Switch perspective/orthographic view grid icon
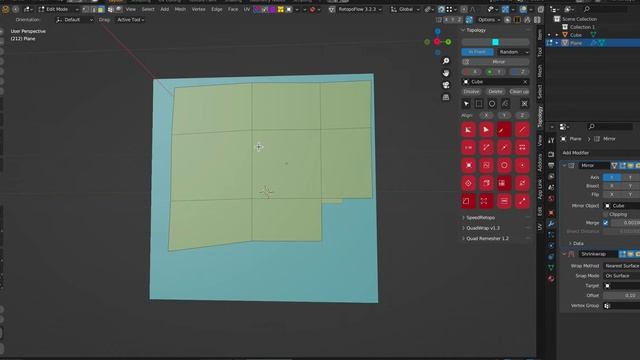640x360 pixels. coord(446,97)
